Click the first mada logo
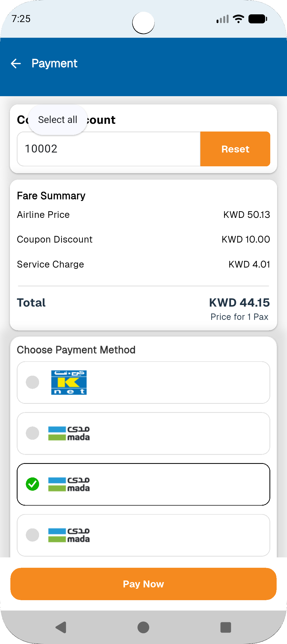This screenshot has width=287, height=644. click(x=69, y=433)
